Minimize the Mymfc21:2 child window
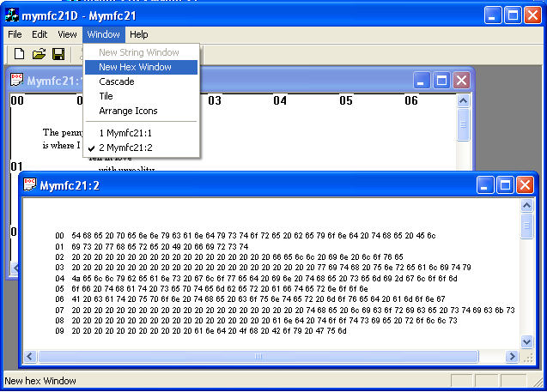Screen dimensions: 547x392 point(485,184)
